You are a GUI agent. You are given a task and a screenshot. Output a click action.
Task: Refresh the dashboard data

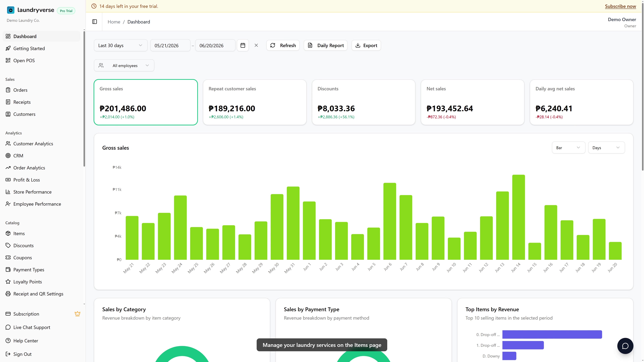[x=283, y=45]
